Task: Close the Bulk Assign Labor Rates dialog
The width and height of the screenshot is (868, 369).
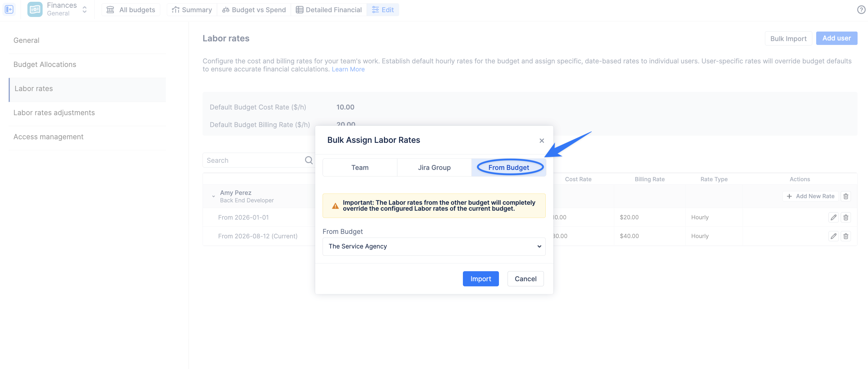Action: click(x=542, y=141)
